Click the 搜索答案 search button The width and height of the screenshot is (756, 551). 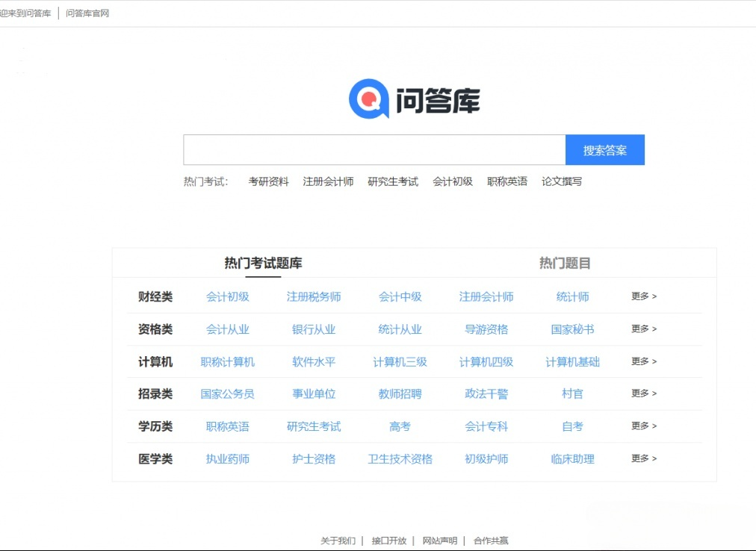click(x=605, y=149)
